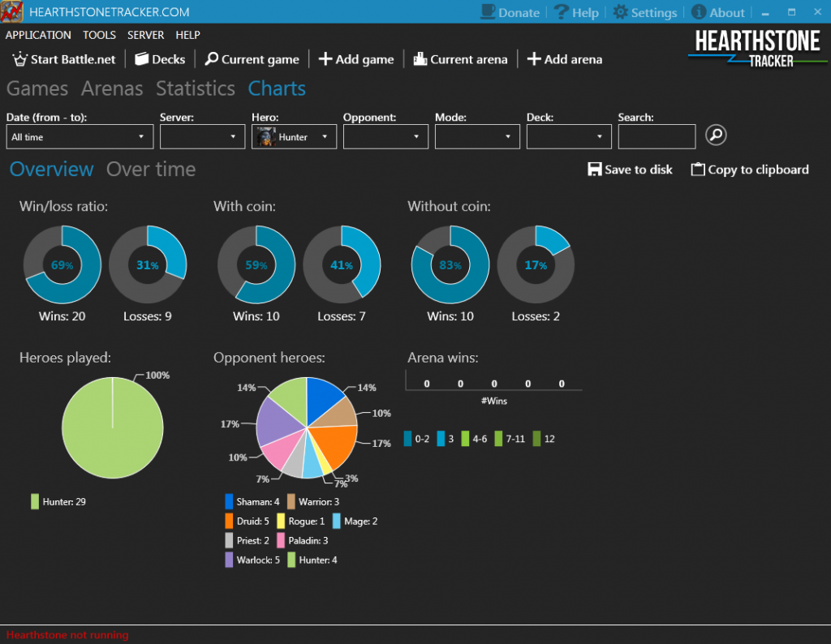Expand the Mode dropdown
Viewport: 831px width, 644px height.
477,136
